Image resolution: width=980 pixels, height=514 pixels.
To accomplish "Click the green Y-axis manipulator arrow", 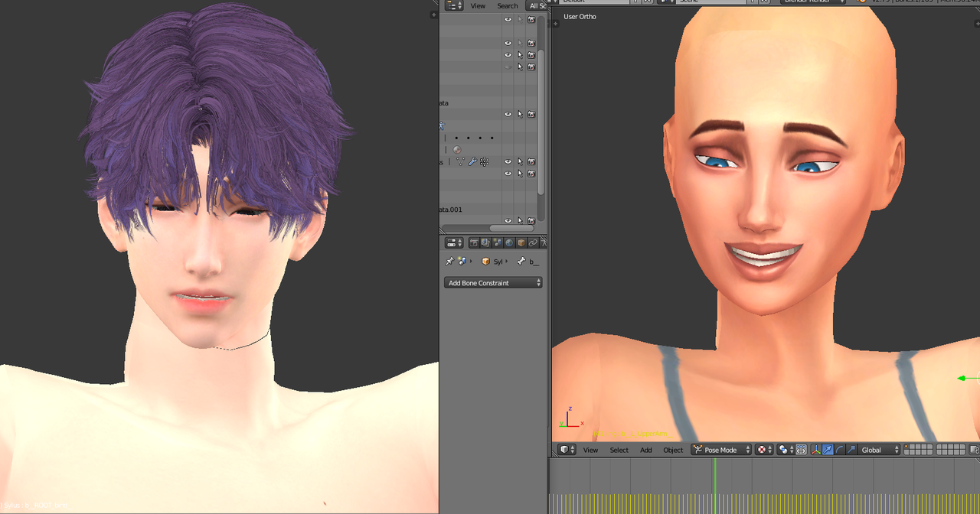I will click(x=969, y=378).
